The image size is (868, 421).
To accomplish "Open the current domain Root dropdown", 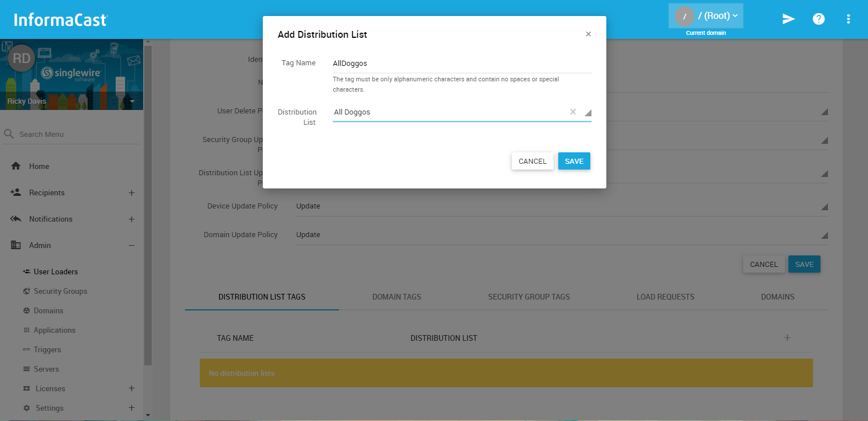I will click(705, 15).
